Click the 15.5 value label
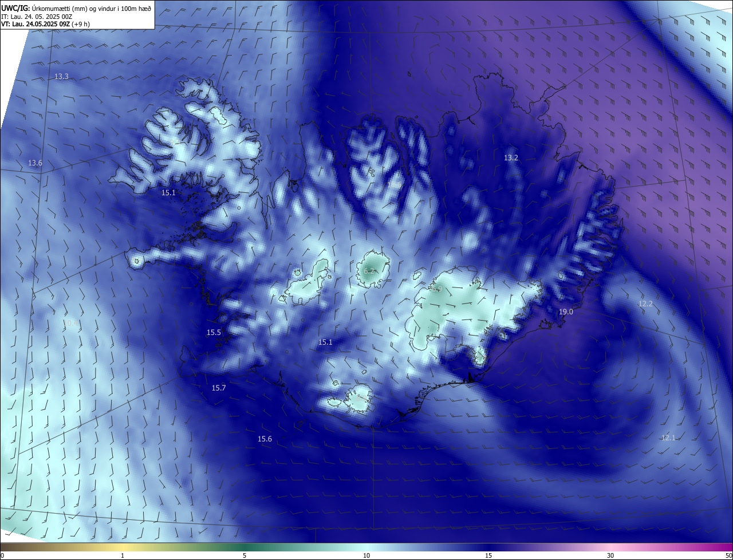733x560 pixels. point(214,332)
